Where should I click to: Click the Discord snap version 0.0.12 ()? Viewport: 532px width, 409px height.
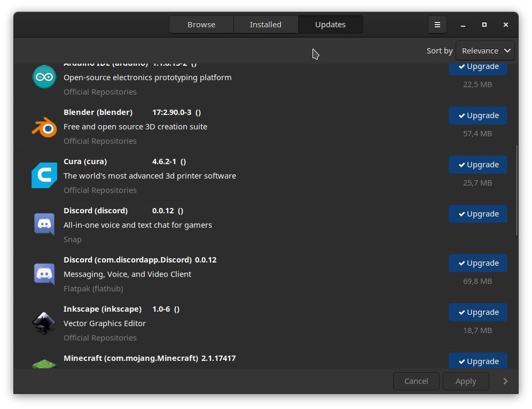click(168, 211)
